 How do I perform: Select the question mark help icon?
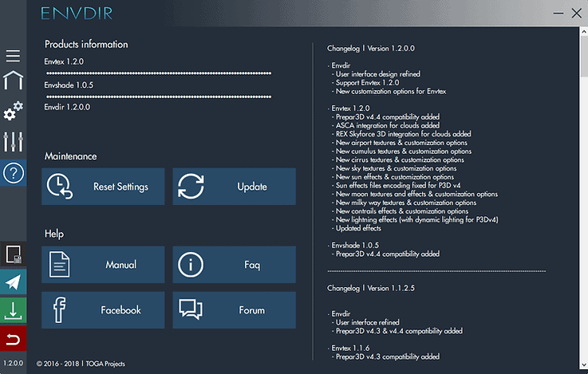point(13,173)
